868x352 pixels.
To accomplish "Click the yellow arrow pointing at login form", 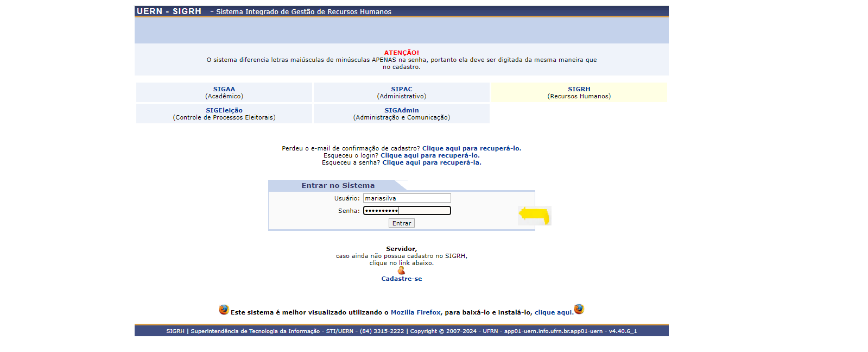I will [535, 215].
